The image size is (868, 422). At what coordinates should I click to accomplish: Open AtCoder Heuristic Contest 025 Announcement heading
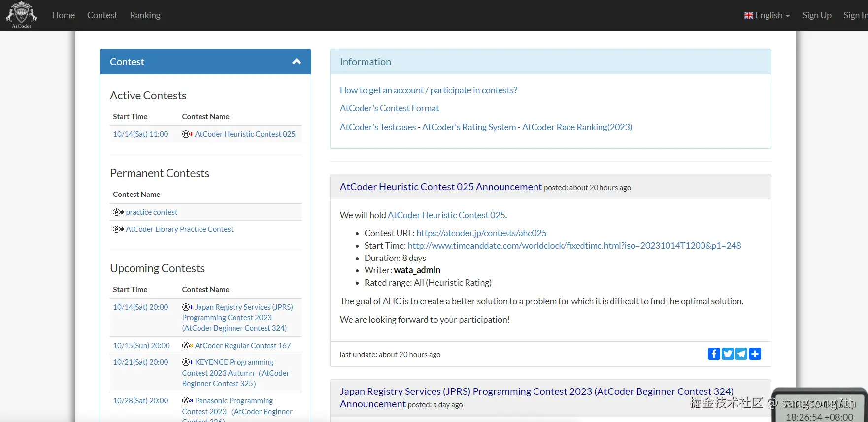click(441, 187)
